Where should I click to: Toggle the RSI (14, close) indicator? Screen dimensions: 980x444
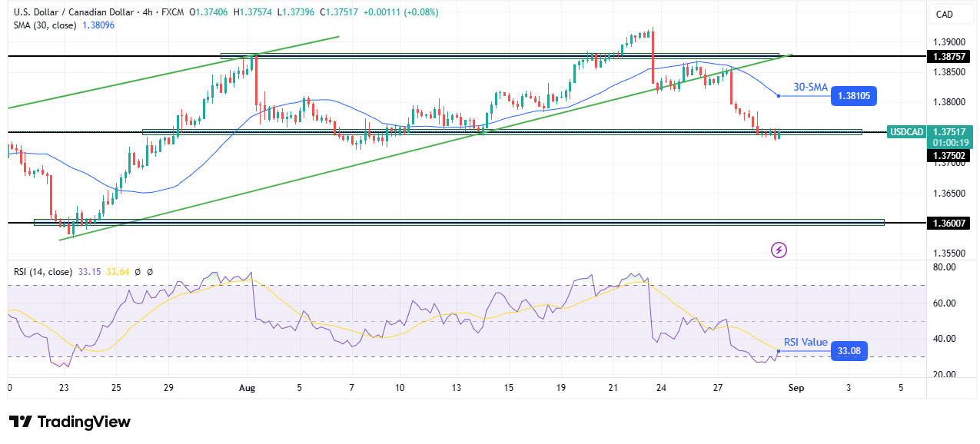point(44,271)
